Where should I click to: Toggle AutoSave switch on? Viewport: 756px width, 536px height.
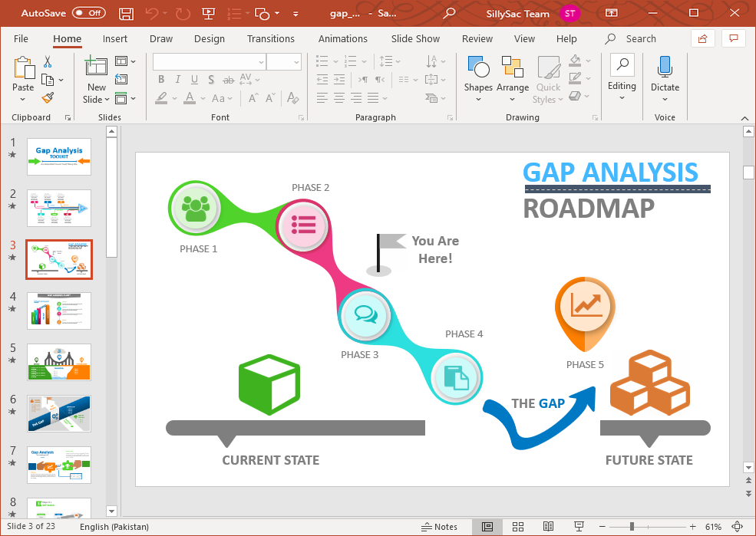click(x=89, y=13)
